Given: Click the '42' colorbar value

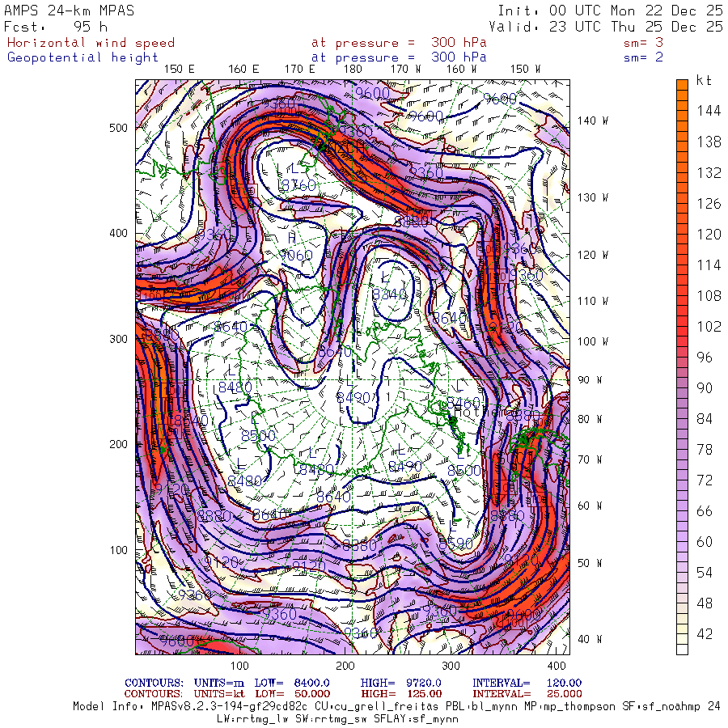Looking at the screenshot, I should pyautogui.click(x=705, y=634).
